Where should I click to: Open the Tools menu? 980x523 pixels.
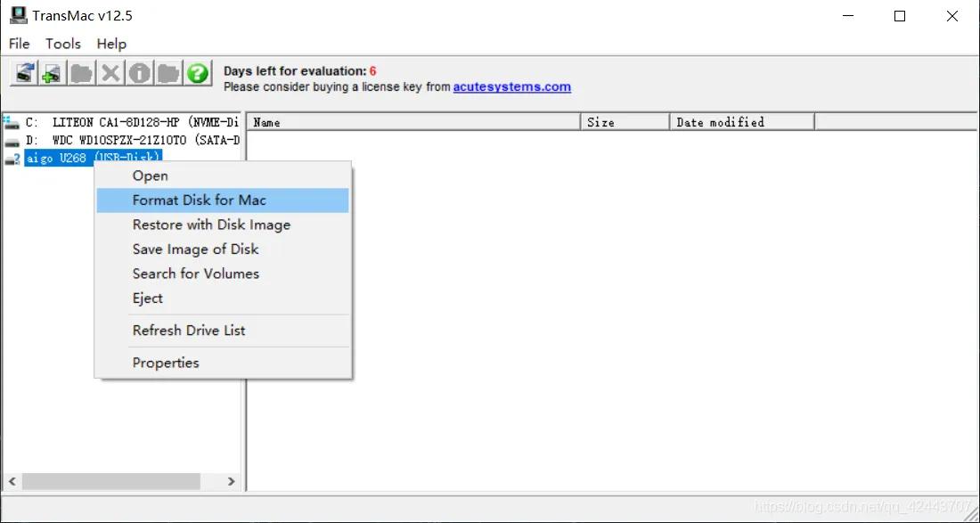(x=63, y=44)
